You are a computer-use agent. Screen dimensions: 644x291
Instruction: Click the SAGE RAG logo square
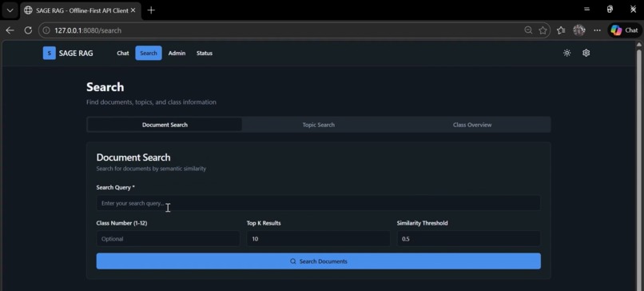[x=50, y=53]
